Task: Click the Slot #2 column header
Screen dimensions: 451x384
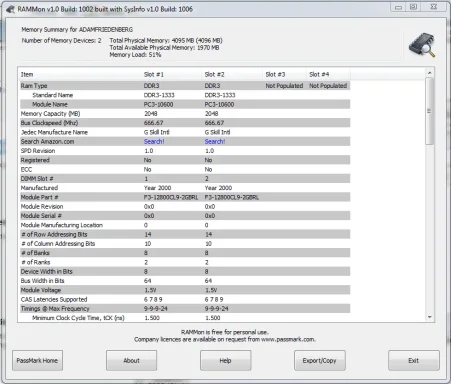Action: point(232,74)
